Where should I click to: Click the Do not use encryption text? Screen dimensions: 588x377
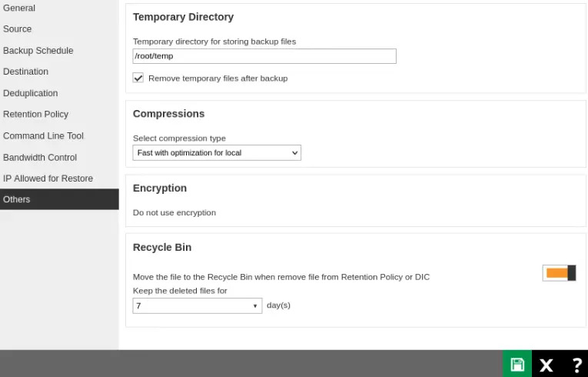coord(174,212)
